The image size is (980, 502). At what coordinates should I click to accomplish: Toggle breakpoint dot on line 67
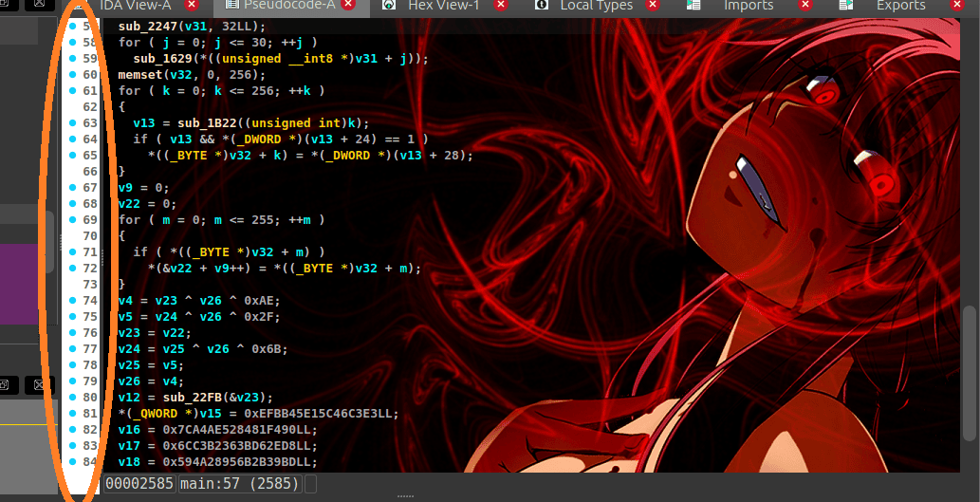point(72,187)
